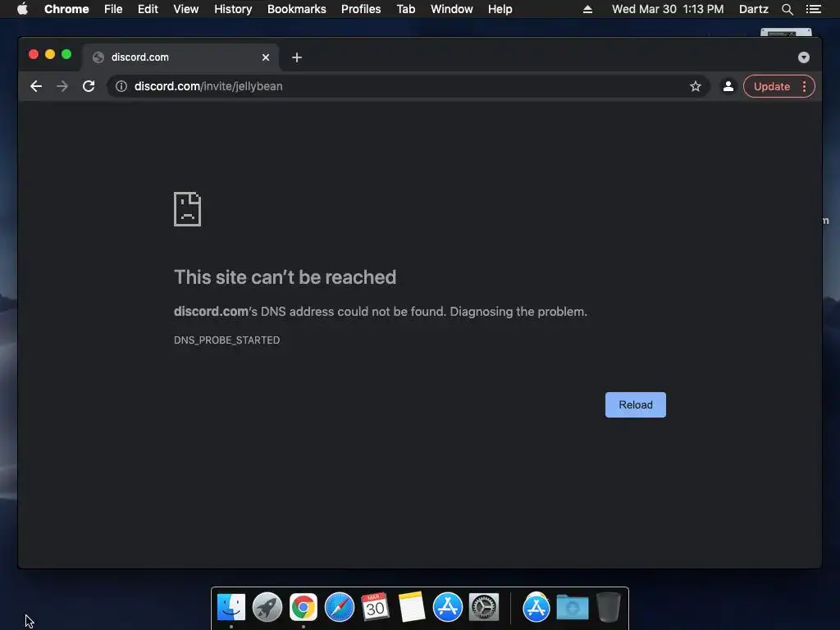840x630 pixels.
Task: Open the Chrome application menu
Action: (x=66, y=9)
